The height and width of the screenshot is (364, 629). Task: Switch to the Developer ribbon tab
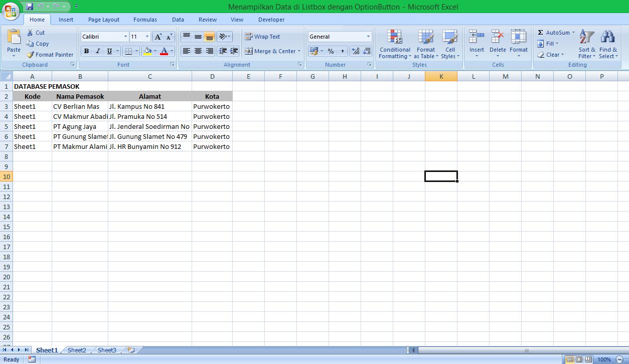(x=271, y=20)
